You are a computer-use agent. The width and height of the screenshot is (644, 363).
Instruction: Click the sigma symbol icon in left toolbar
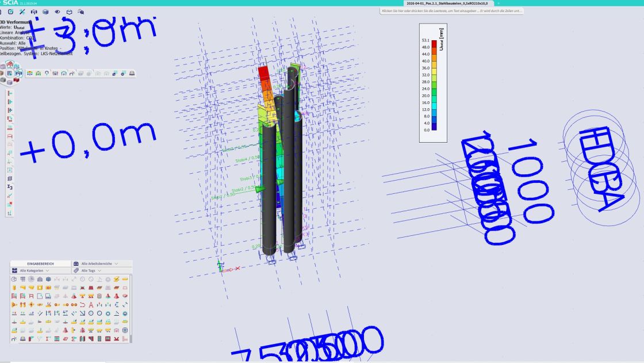point(10,187)
